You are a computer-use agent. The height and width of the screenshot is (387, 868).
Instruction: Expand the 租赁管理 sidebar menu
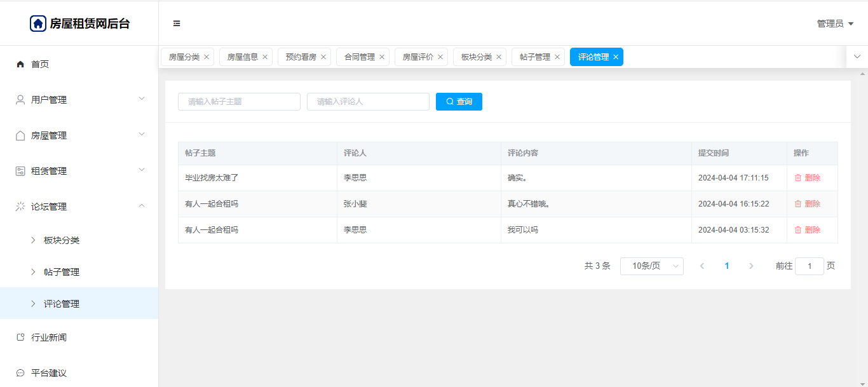(79, 171)
